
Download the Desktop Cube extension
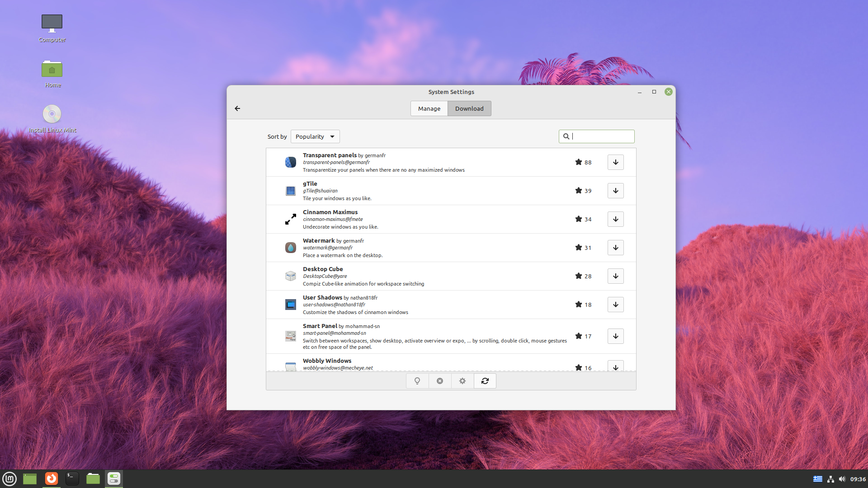(615, 276)
